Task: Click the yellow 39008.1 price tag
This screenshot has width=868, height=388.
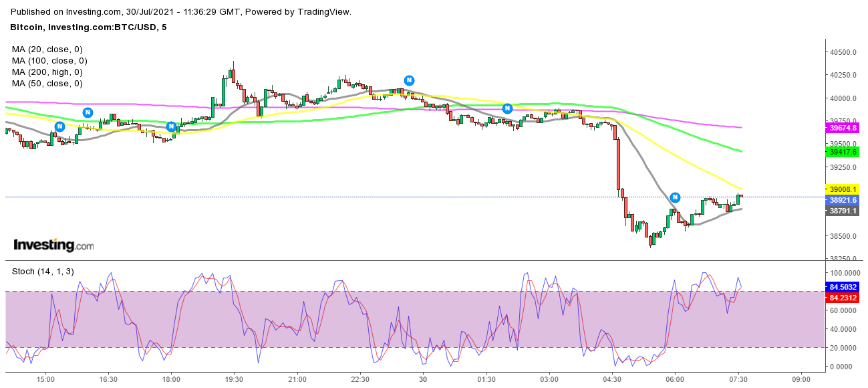Action: [843, 190]
